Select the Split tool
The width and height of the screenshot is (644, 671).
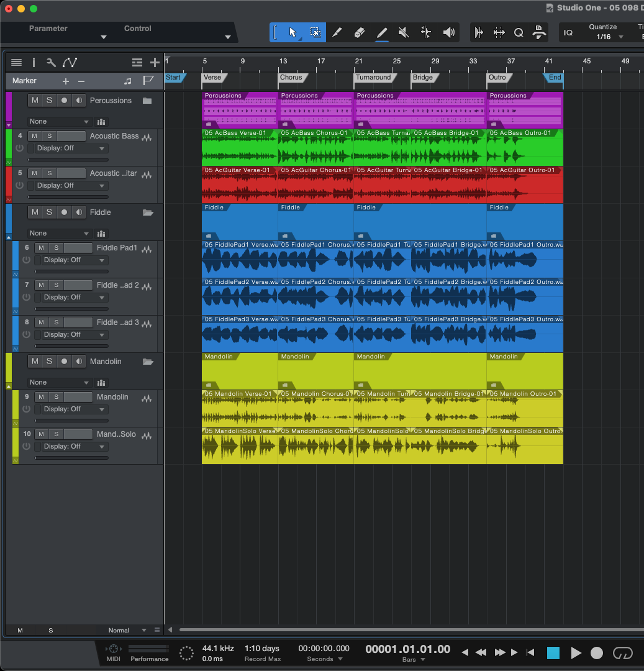(337, 32)
